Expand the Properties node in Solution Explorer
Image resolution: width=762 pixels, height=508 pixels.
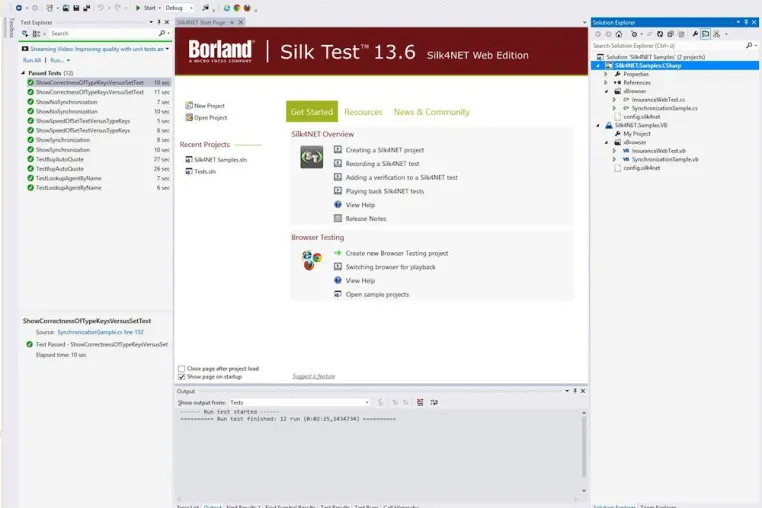click(x=606, y=74)
